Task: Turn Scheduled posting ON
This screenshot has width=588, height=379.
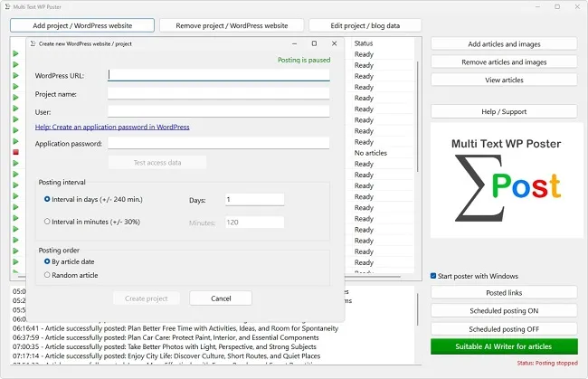Action: pos(504,311)
